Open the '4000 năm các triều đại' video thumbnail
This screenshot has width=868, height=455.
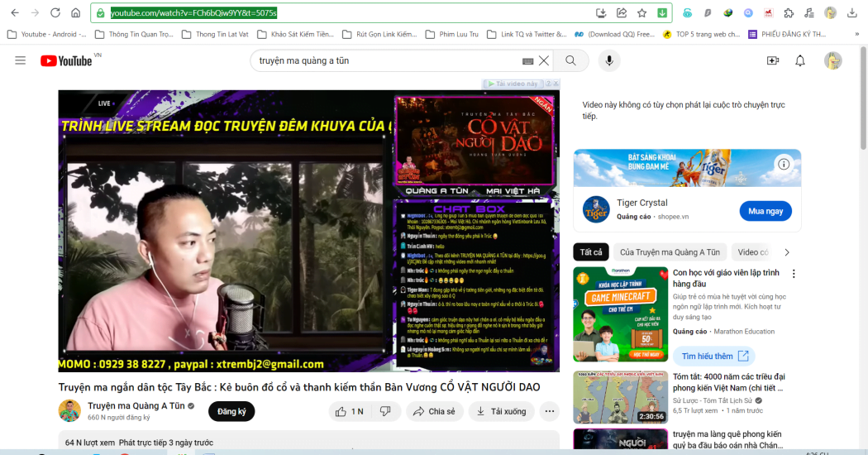621,397
